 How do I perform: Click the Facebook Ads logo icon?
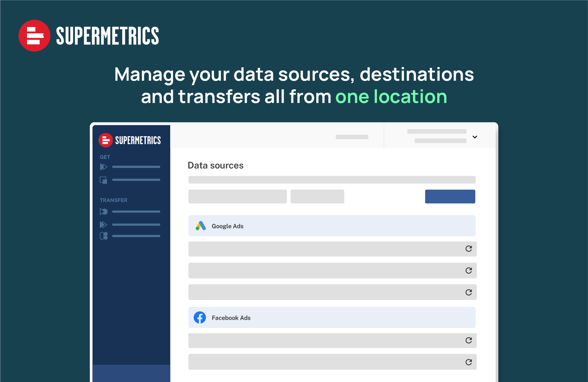click(x=200, y=318)
